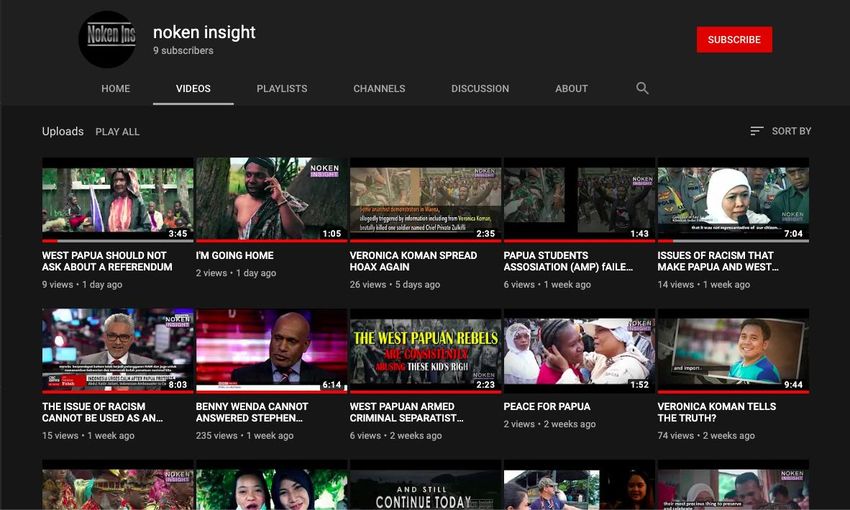Click the channel search magnifier icon
The height and width of the screenshot is (510, 850).
point(642,88)
